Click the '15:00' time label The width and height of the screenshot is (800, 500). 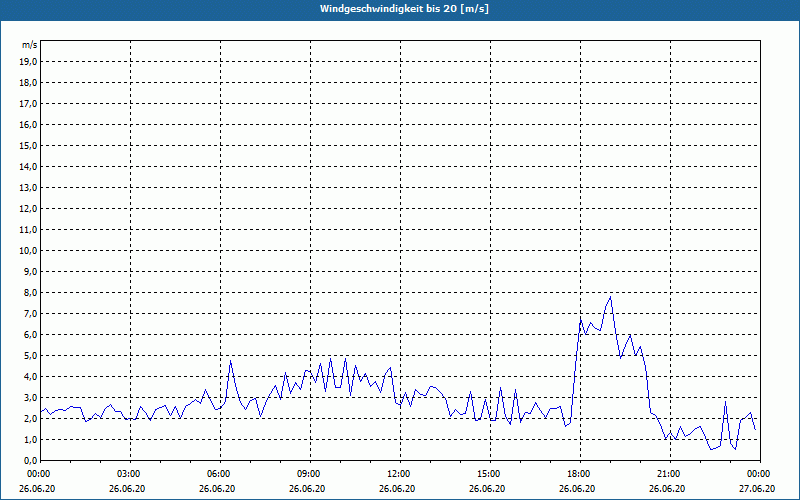point(489,474)
